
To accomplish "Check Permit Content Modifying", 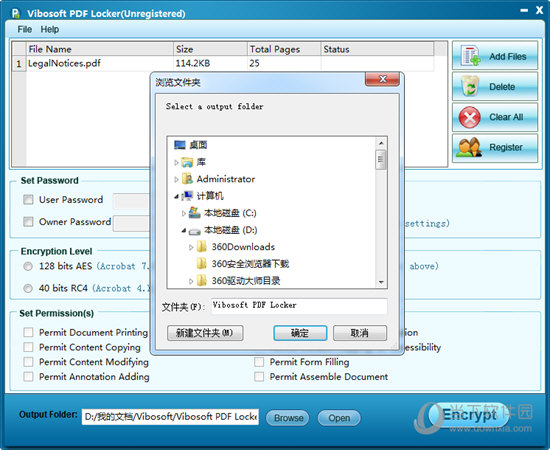I will pyautogui.click(x=28, y=362).
